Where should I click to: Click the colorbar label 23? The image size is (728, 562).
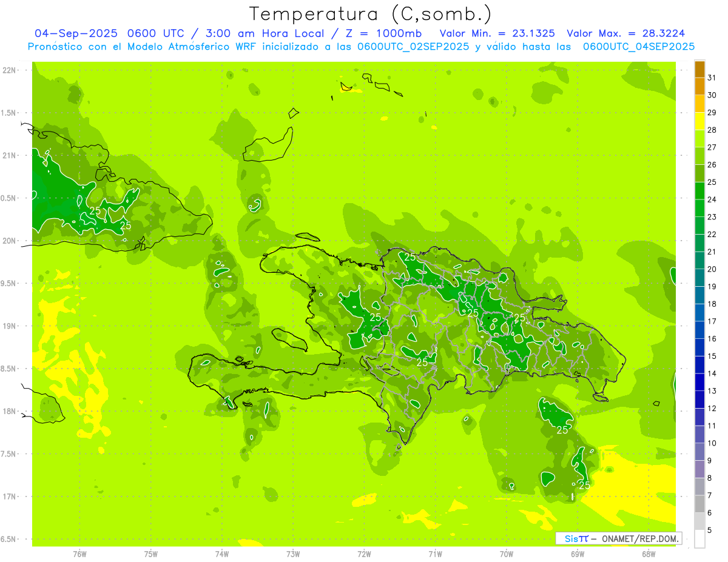tap(712, 217)
